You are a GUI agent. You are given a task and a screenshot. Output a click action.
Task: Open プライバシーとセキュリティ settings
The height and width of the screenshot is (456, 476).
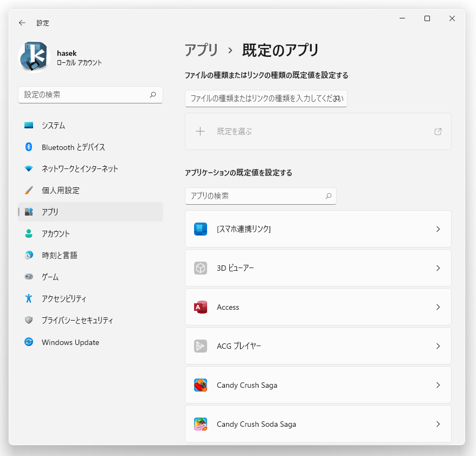coord(91,320)
